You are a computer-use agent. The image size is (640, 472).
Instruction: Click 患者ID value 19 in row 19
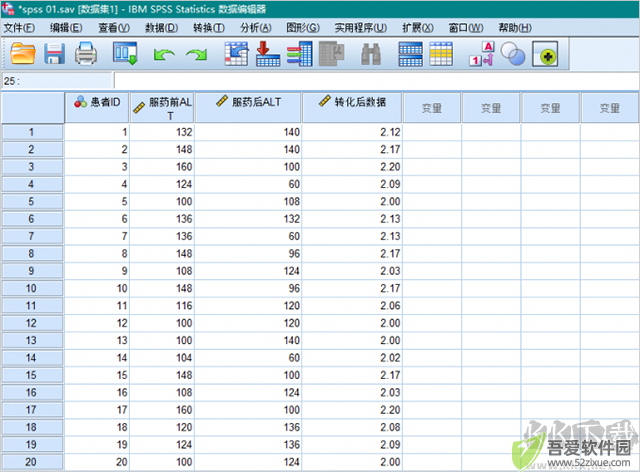[97, 445]
